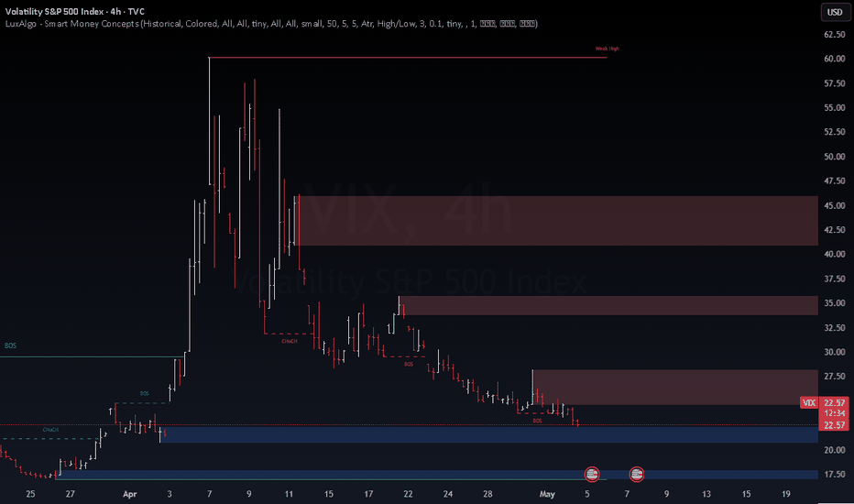
Task: Click the 62.50 price axis label
Action: tap(835, 34)
